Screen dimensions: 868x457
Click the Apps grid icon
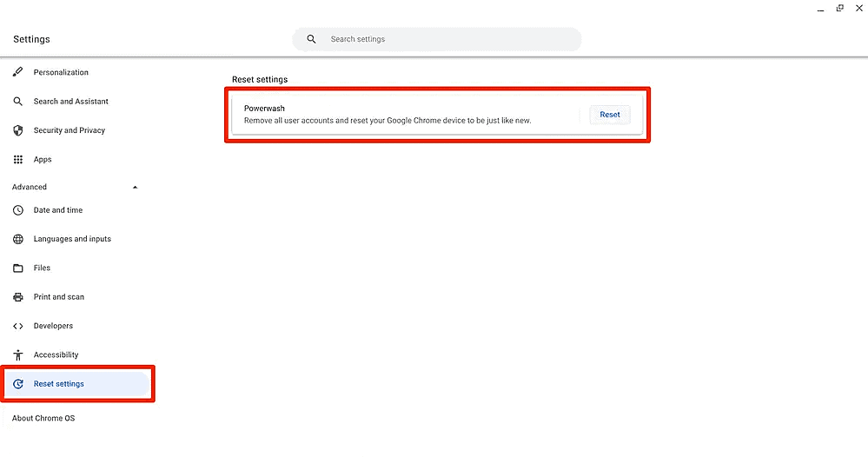coord(17,159)
